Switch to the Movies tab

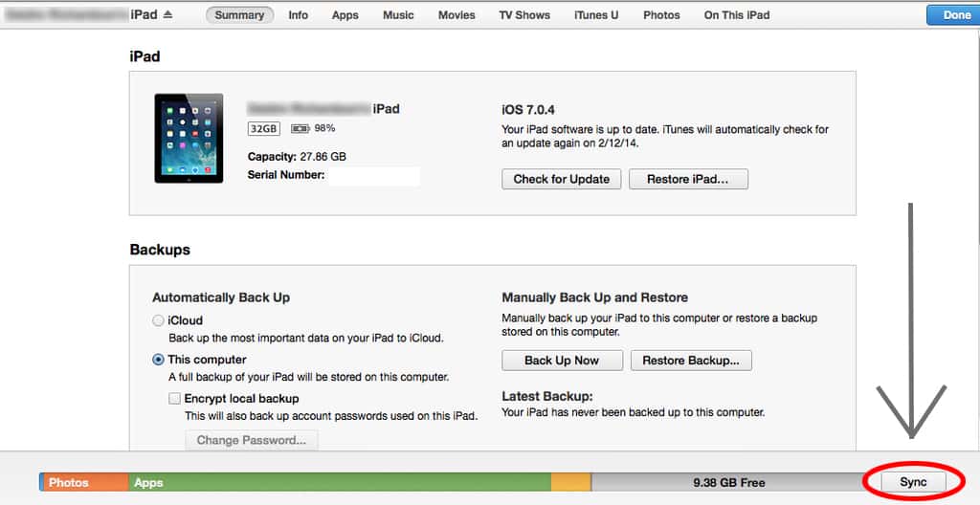tap(457, 15)
